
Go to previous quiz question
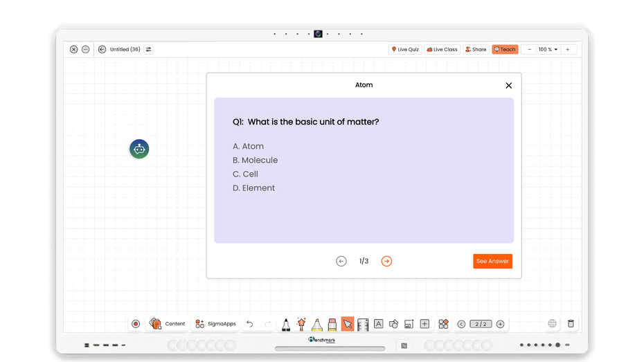341,261
